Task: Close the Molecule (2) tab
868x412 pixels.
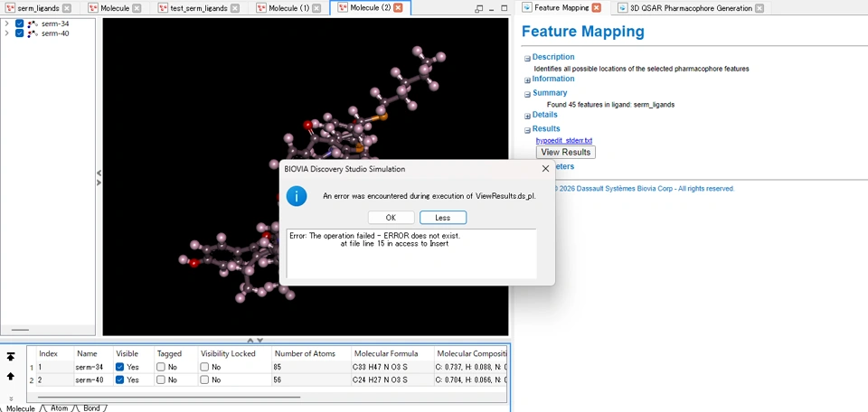Action: coord(398,8)
